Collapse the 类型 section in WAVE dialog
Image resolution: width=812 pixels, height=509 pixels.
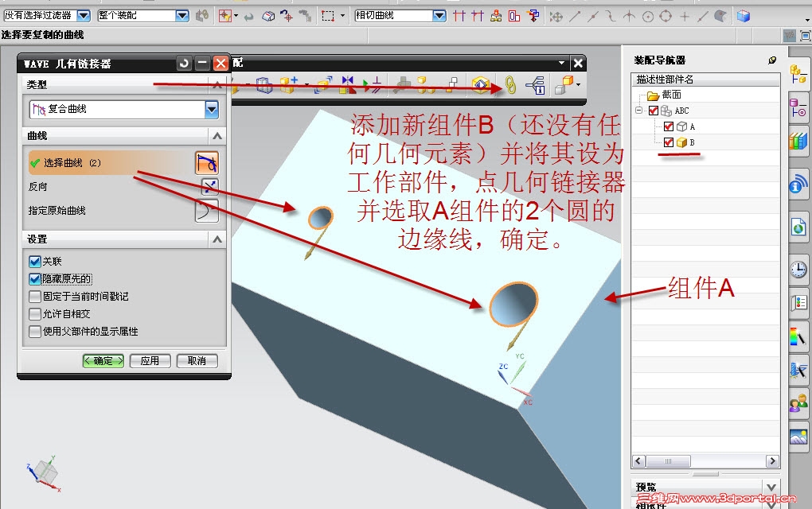(217, 84)
